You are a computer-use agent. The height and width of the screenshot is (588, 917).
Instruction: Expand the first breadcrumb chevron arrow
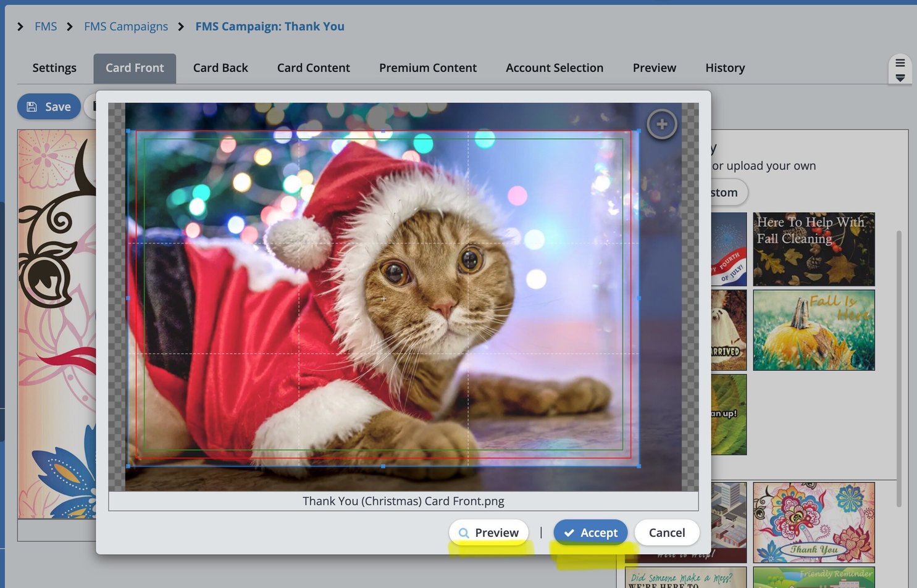coord(20,27)
